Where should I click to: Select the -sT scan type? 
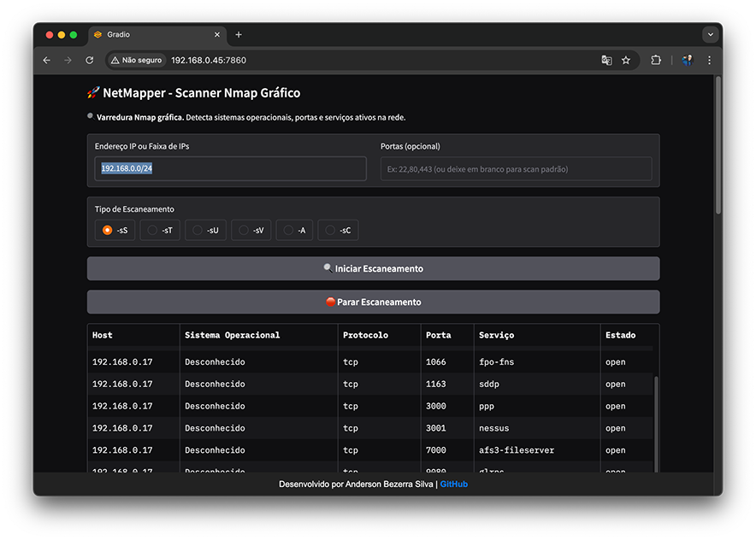coord(160,230)
